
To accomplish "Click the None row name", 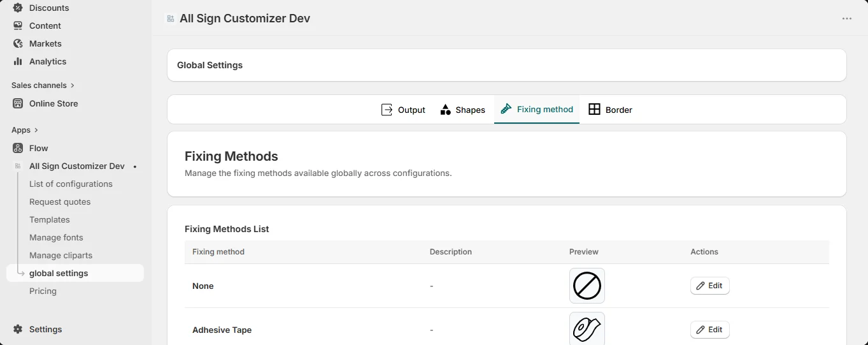I will click(203, 286).
